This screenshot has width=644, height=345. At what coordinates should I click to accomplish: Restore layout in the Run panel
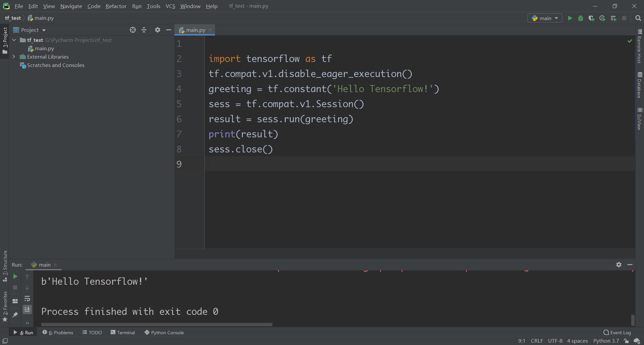point(15,301)
